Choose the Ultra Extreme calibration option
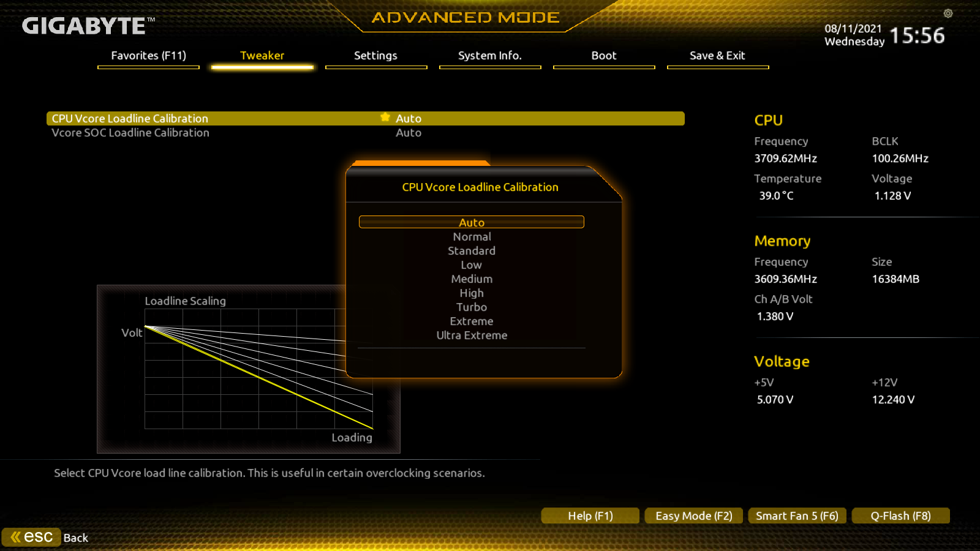 [472, 335]
